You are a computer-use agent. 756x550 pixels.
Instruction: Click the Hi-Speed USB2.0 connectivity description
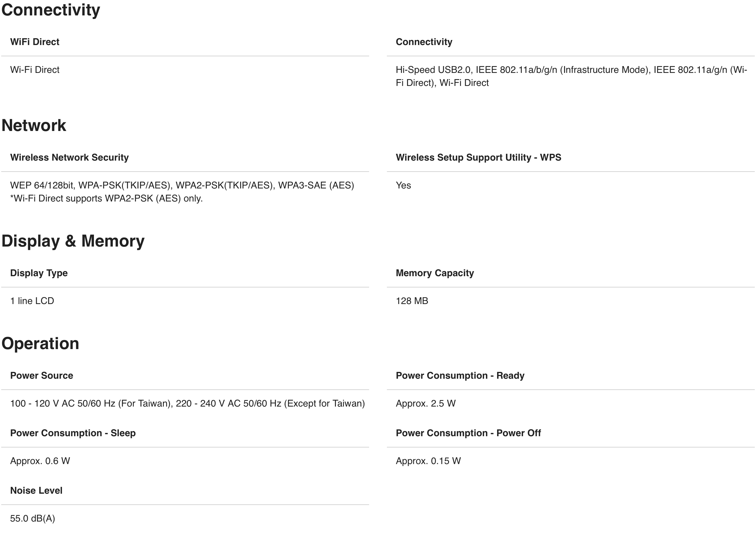pyautogui.click(x=571, y=76)
